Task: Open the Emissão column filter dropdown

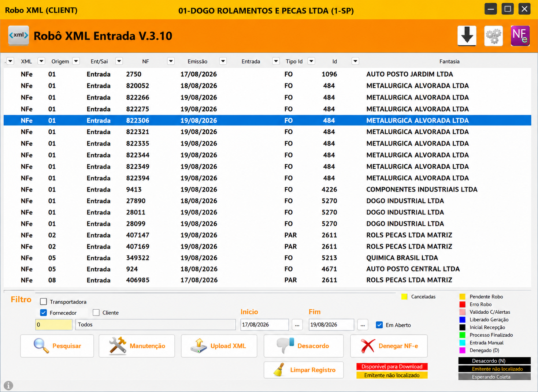Action: pos(223,61)
